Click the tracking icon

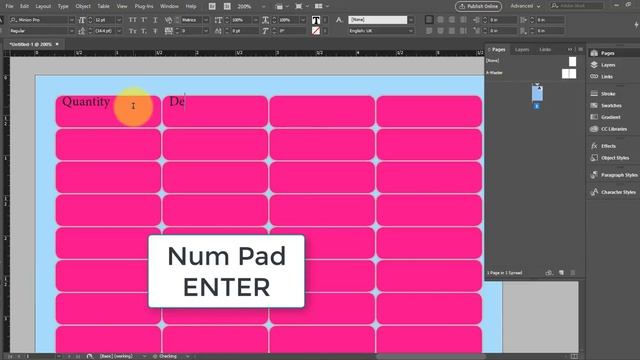(x=168, y=31)
